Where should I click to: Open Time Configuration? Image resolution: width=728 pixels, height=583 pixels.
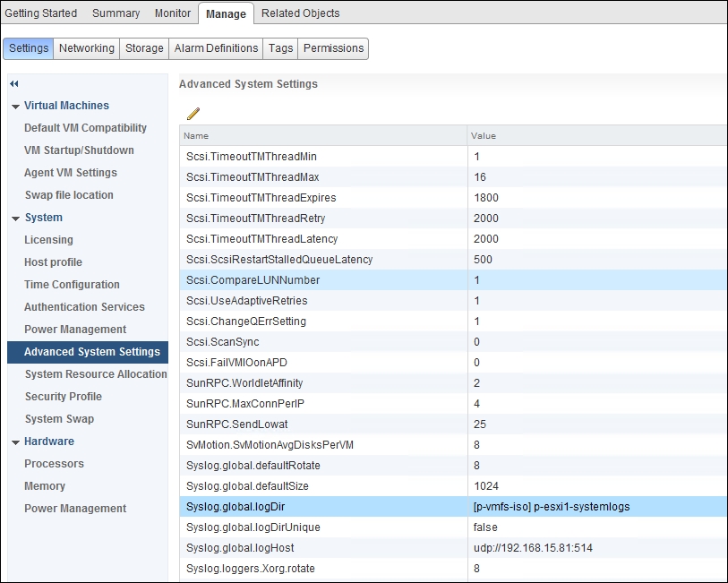[72, 284]
